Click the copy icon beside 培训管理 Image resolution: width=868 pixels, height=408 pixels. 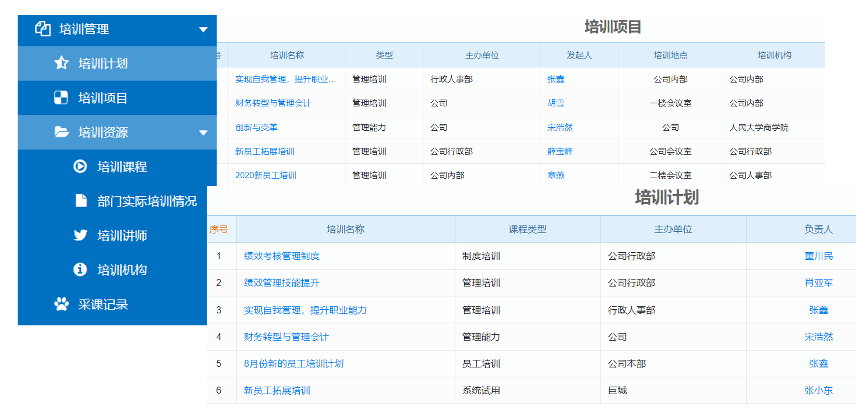(x=43, y=29)
